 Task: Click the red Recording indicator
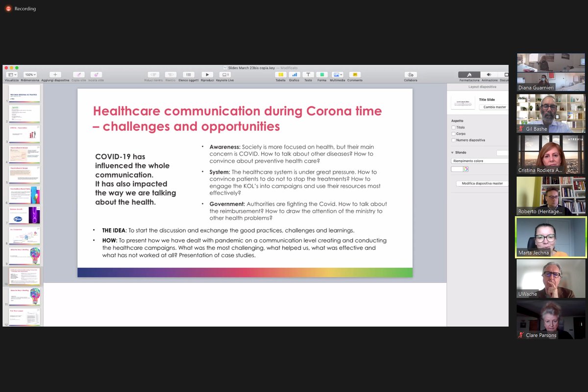pyautogui.click(x=8, y=8)
